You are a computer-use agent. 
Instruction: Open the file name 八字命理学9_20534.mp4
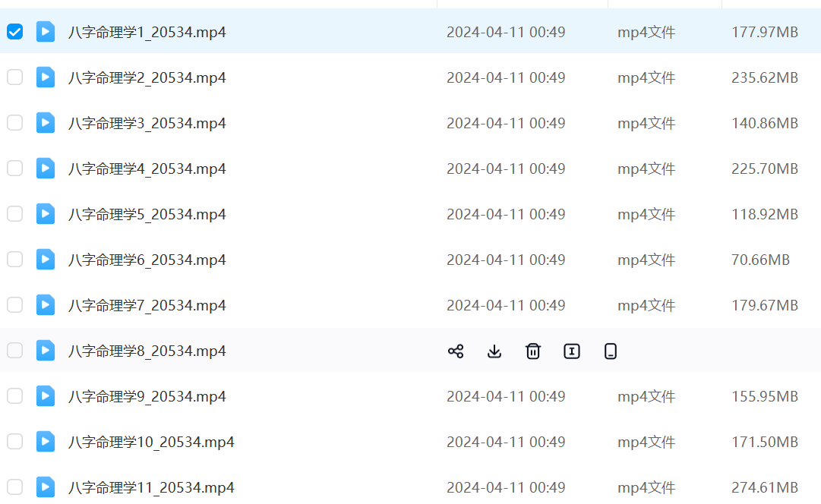[147, 396]
